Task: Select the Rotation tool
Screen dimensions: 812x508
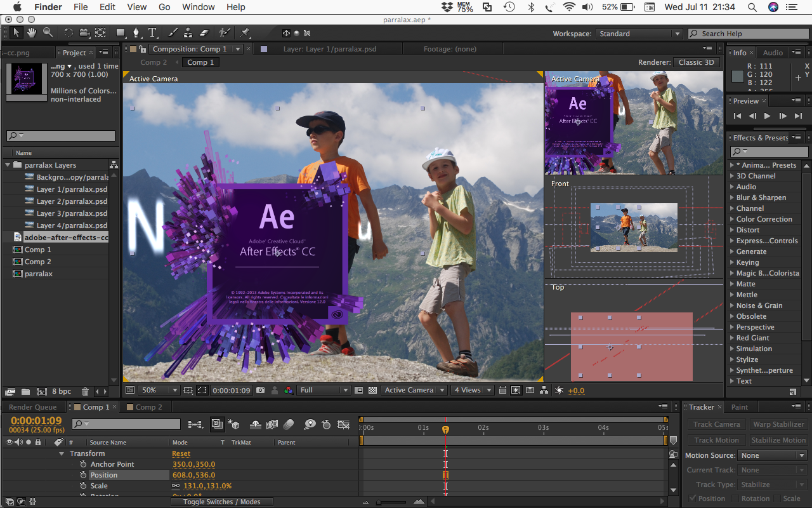Action: pyautogui.click(x=69, y=32)
